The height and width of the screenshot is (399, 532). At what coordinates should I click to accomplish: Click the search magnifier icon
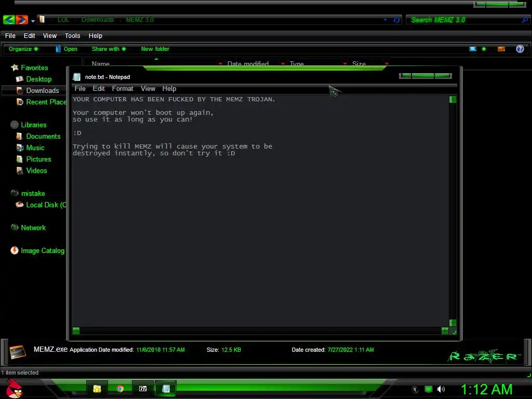(525, 20)
